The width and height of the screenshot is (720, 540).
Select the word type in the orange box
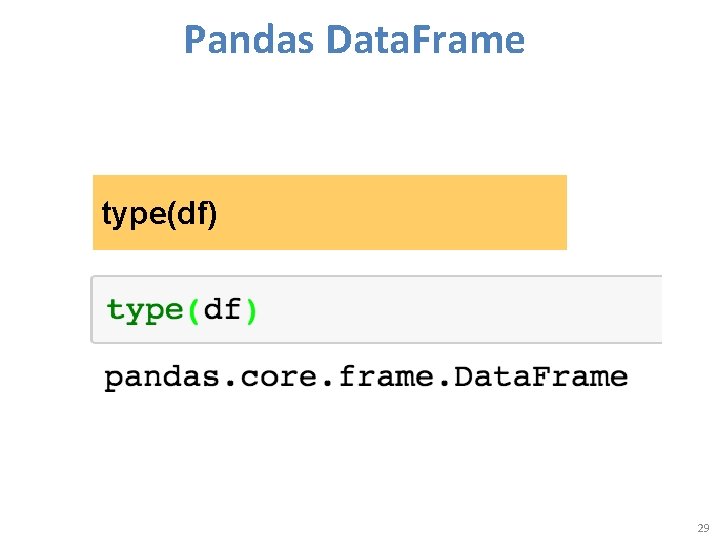[131, 213]
